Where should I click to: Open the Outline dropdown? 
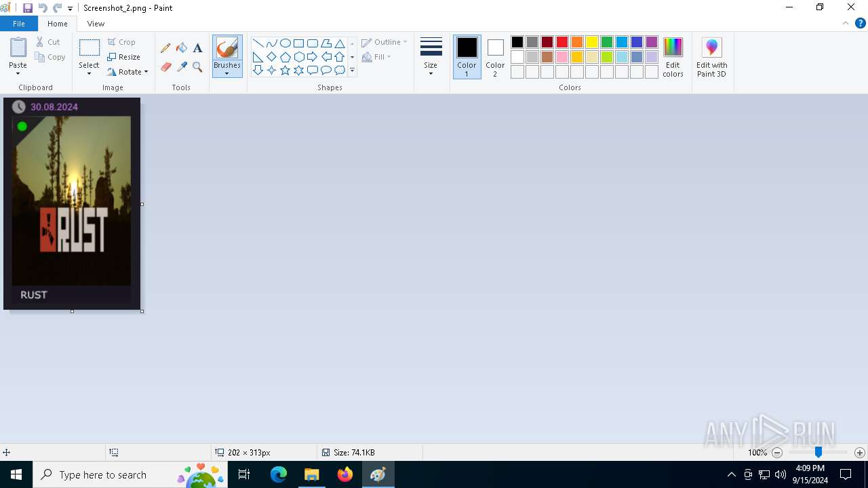click(x=384, y=42)
